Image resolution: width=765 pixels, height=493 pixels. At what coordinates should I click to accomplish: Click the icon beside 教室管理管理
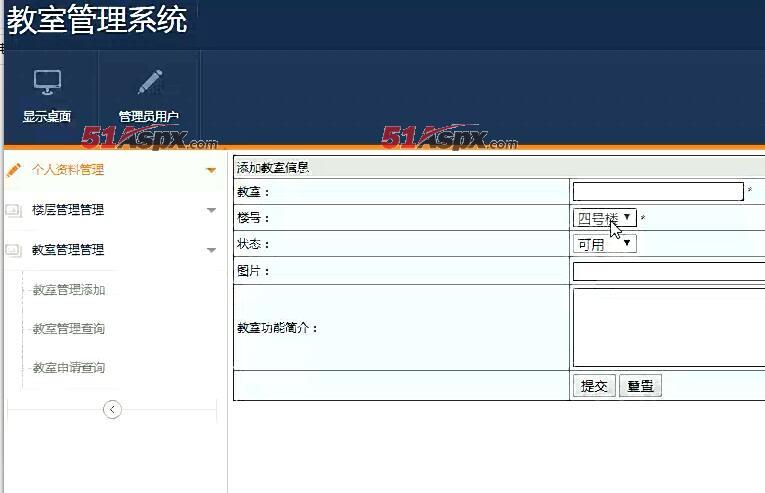click(14, 250)
